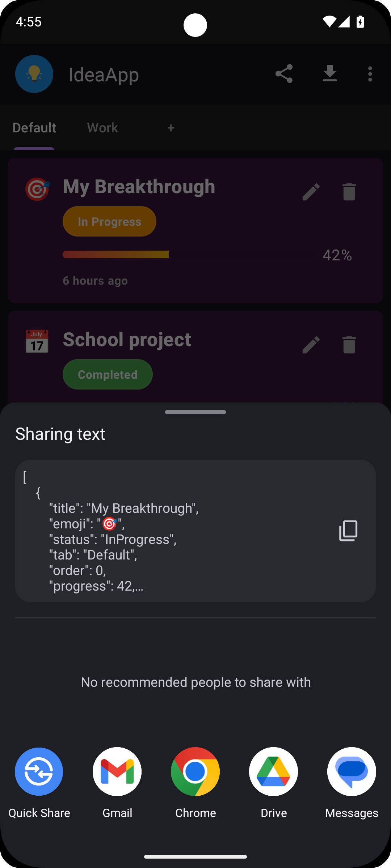Image resolution: width=391 pixels, height=868 pixels.
Task: Delete the School project card
Action: 349,345
